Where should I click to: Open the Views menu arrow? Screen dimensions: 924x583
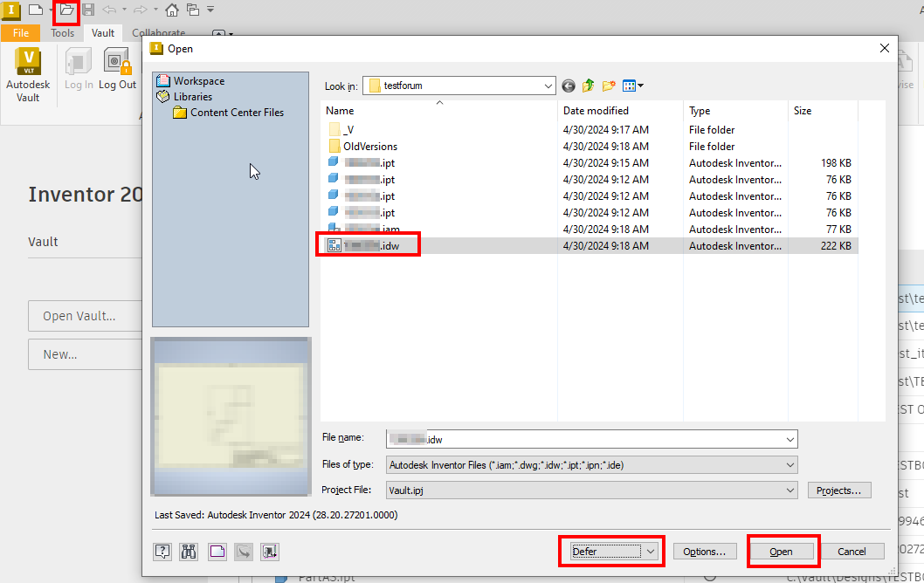pos(640,86)
